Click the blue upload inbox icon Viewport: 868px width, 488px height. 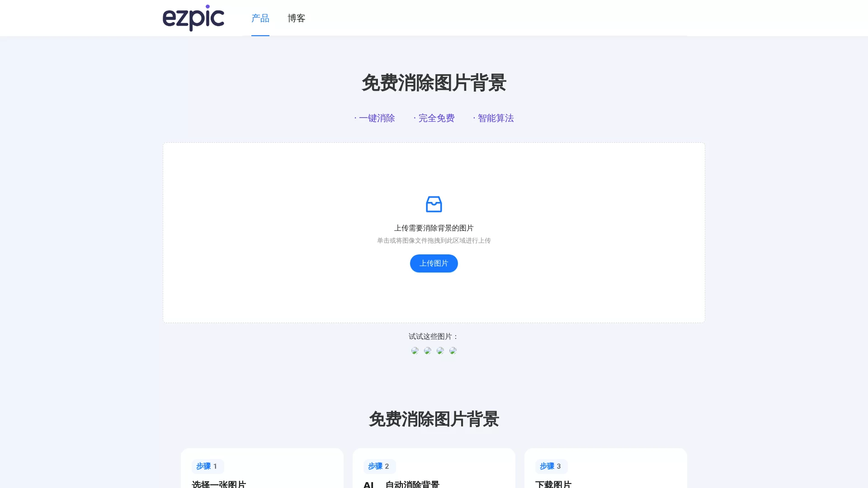[x=434, y=204]
